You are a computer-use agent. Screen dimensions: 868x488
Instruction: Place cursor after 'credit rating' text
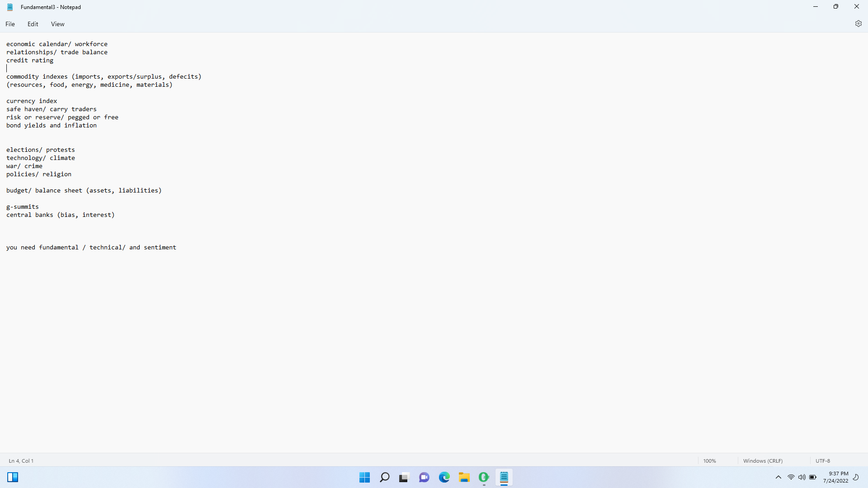[54, 61]
